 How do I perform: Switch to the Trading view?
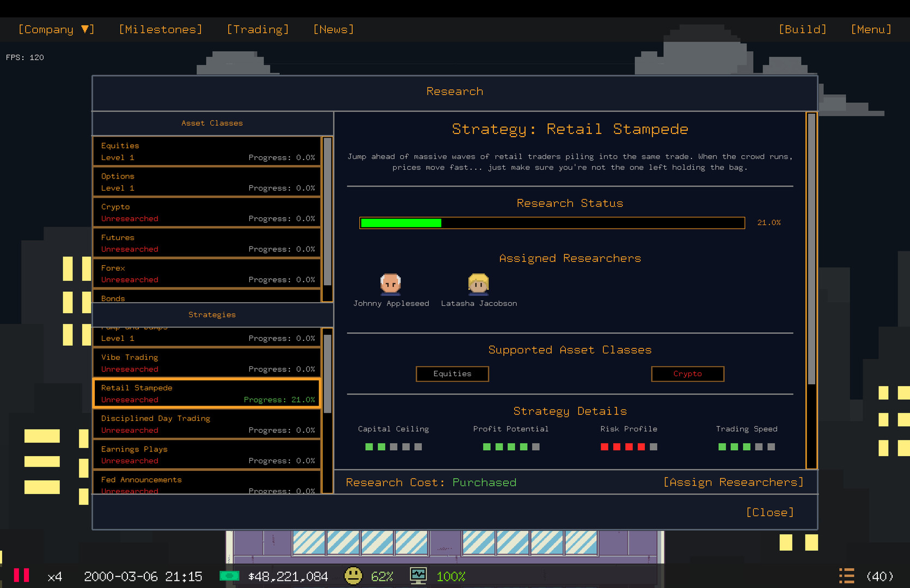257,29
